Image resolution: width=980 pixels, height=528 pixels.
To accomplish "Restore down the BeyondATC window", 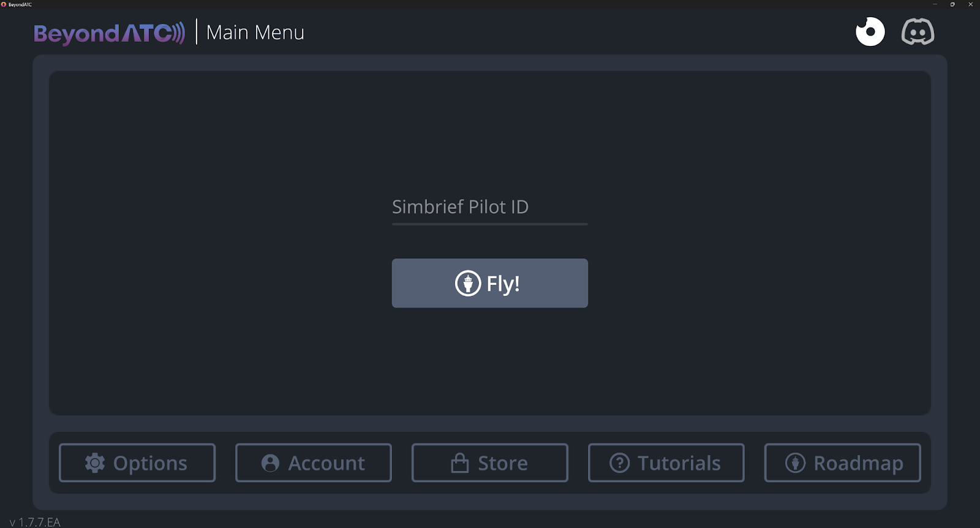I will (x=952, y=4).
